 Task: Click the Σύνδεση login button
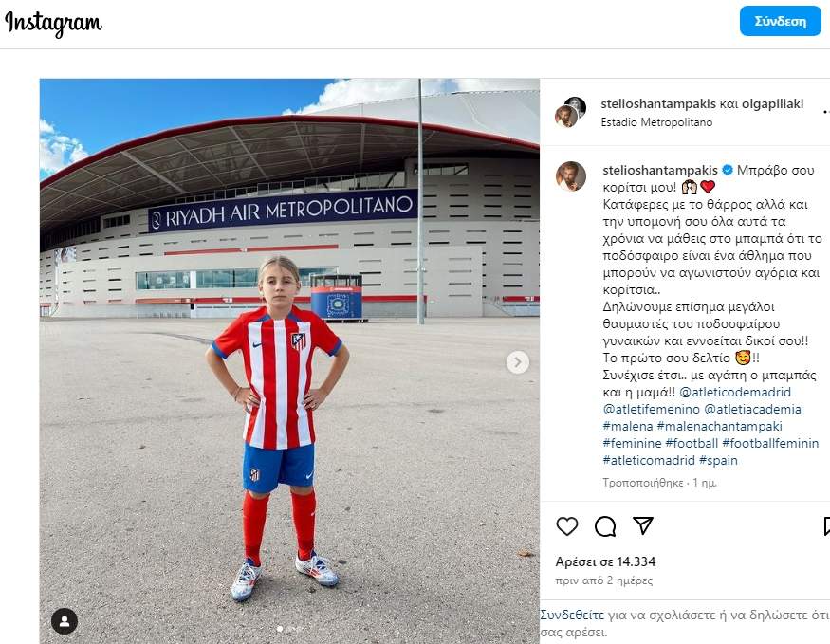pos(781,21)
